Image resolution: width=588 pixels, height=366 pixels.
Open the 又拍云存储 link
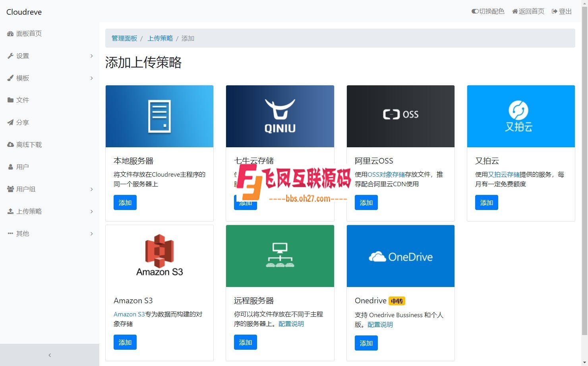coord(504,175)
